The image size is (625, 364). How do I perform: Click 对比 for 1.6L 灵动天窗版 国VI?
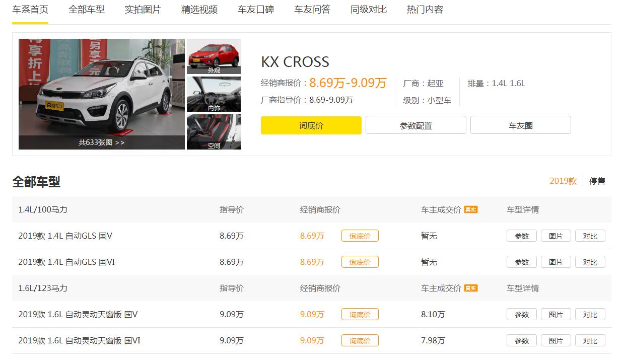[x=590, y=340]
